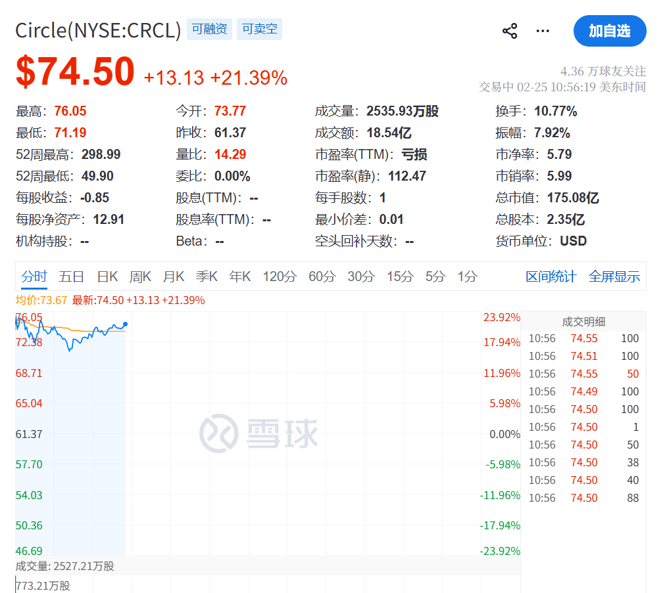The height and width of the screenshot is (593, 667).
Task: Click the 区间统计 link
Action: (x=551, y=276)
